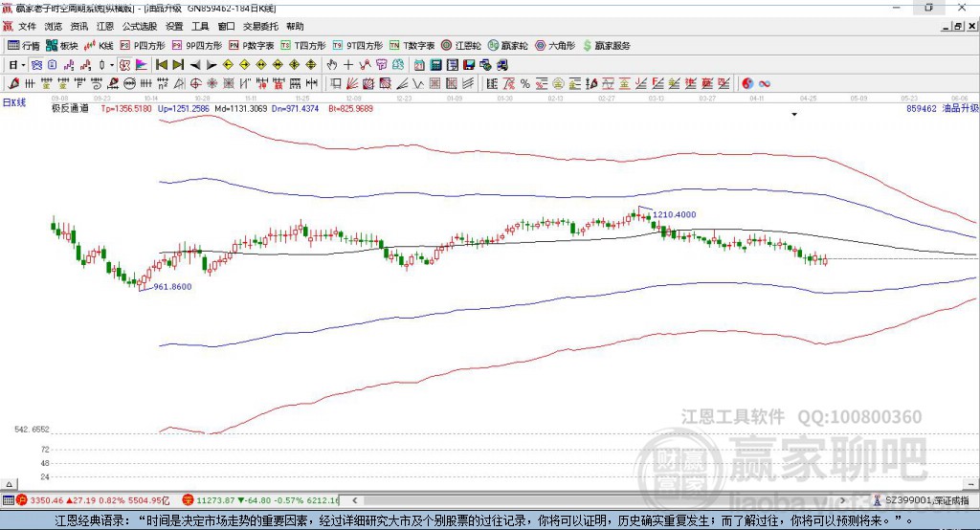Screen dimensions: 980x530
Task: Switch to K线 candlestick chart
Action: [99, 46]
